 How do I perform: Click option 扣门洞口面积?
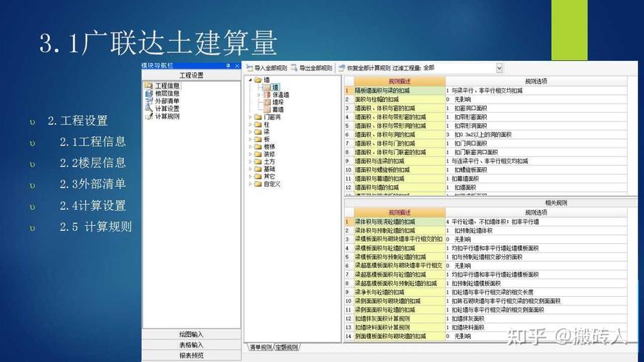pos(470,143)
